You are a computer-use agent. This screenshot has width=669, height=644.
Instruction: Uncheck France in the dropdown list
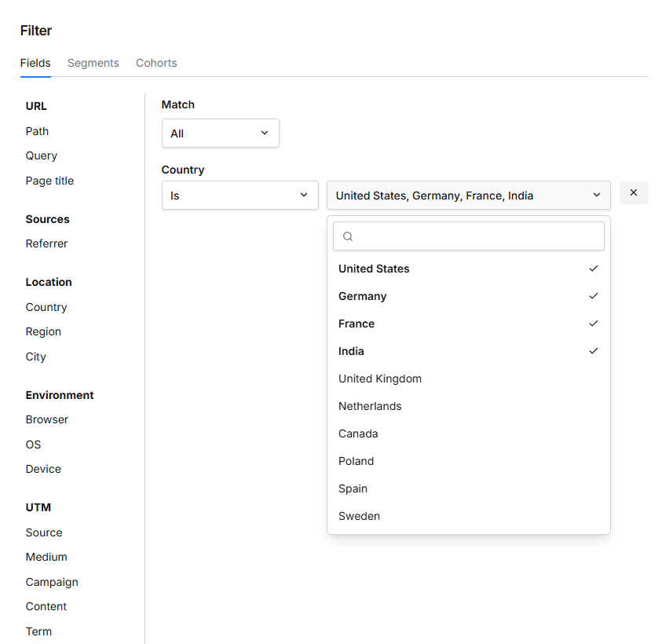pos(468,324)
